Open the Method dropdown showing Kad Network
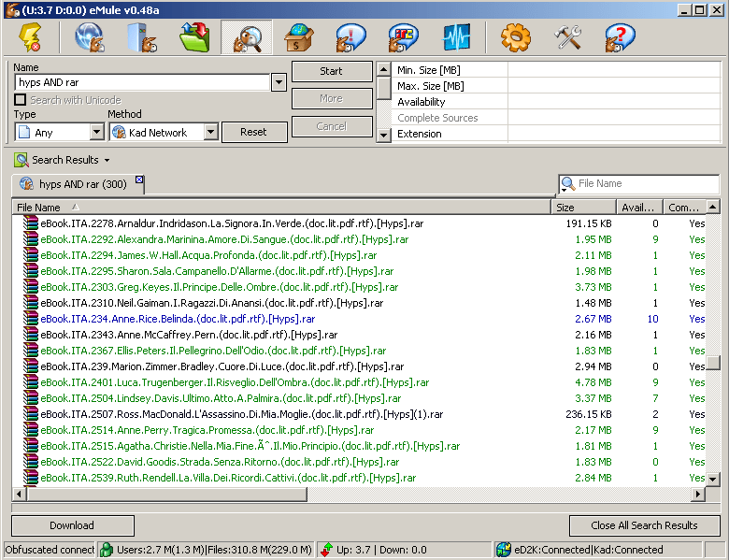This screenshot has width=729, height=560. coord(210,132)
